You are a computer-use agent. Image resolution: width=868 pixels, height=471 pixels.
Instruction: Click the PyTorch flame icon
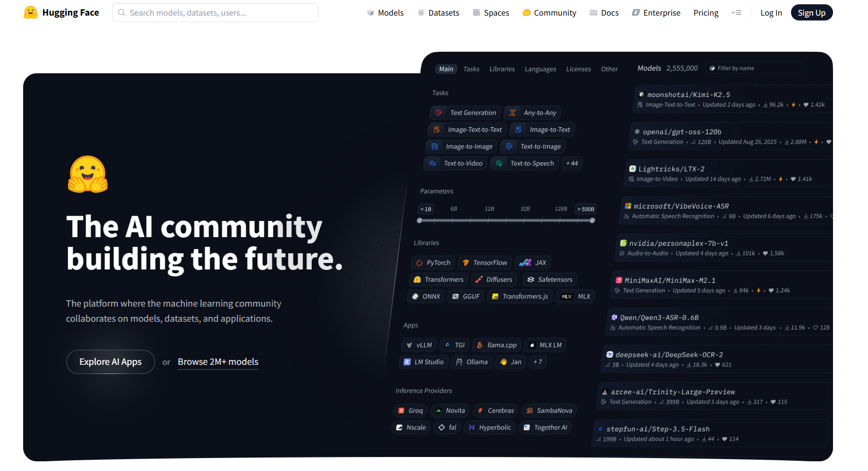[x=419, y=263]
